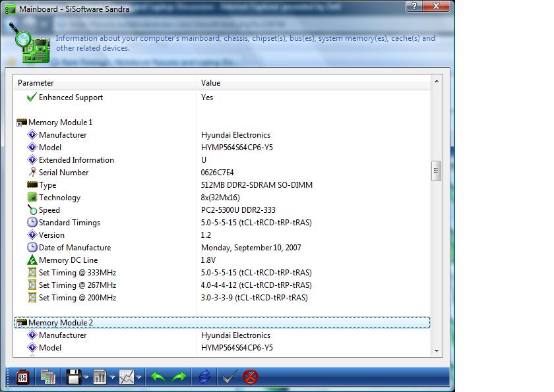
Task: Go back with the green left arrow
Action: pos(158,378)
